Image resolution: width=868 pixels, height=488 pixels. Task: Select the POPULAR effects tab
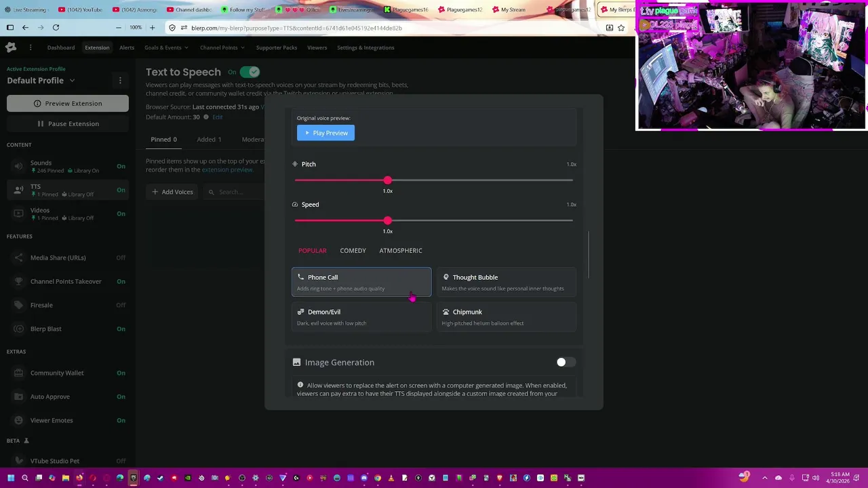(313, 251)
